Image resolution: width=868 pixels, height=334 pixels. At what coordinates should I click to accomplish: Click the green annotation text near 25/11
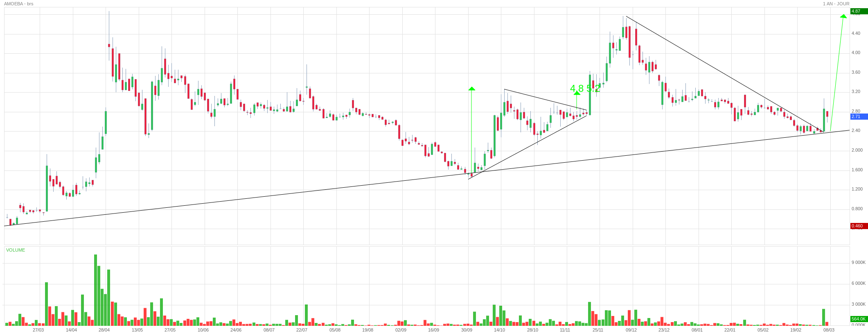coord(585,88)
